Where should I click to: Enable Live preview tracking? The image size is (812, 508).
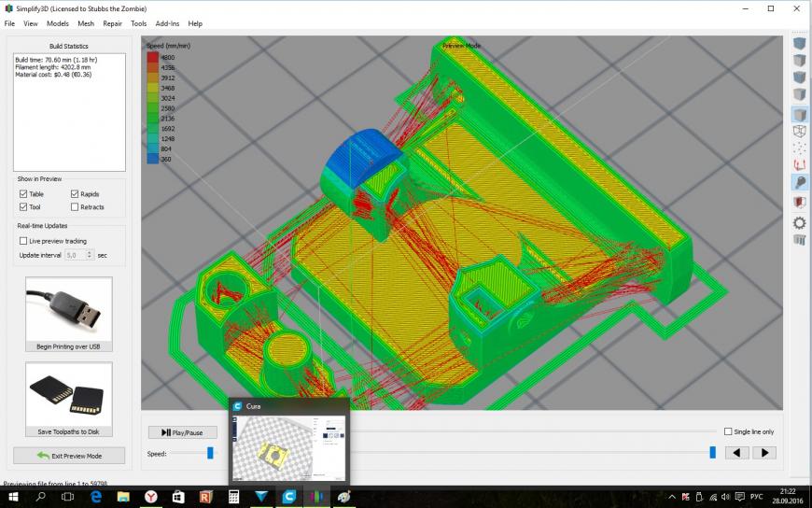[23, 241]
